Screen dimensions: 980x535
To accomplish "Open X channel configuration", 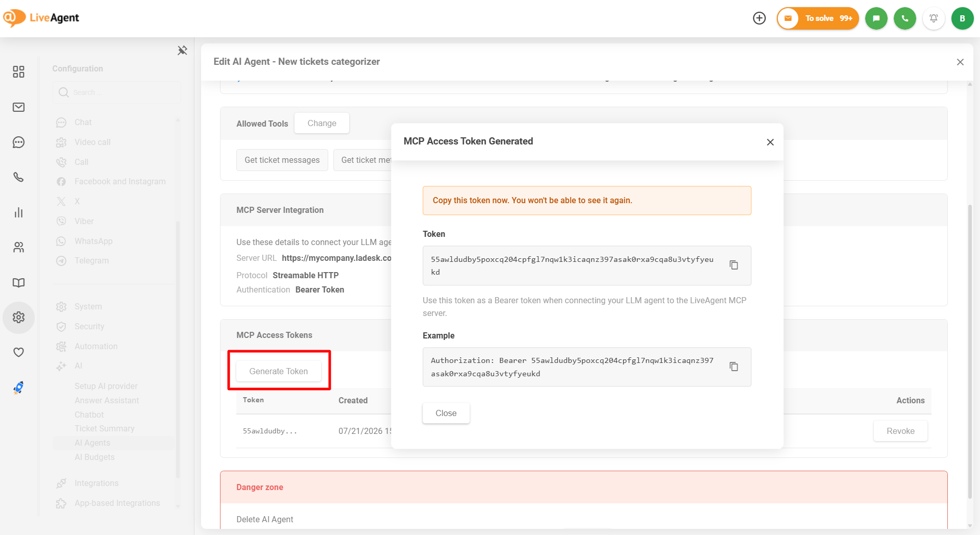I will pos(77,202).
